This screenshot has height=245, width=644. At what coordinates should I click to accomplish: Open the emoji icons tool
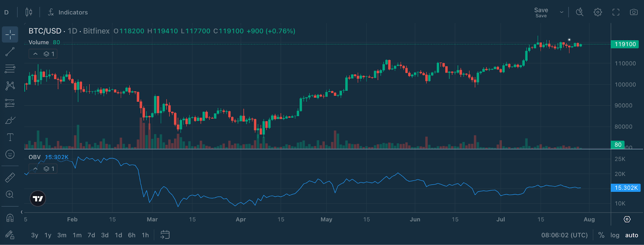[10, 154]
